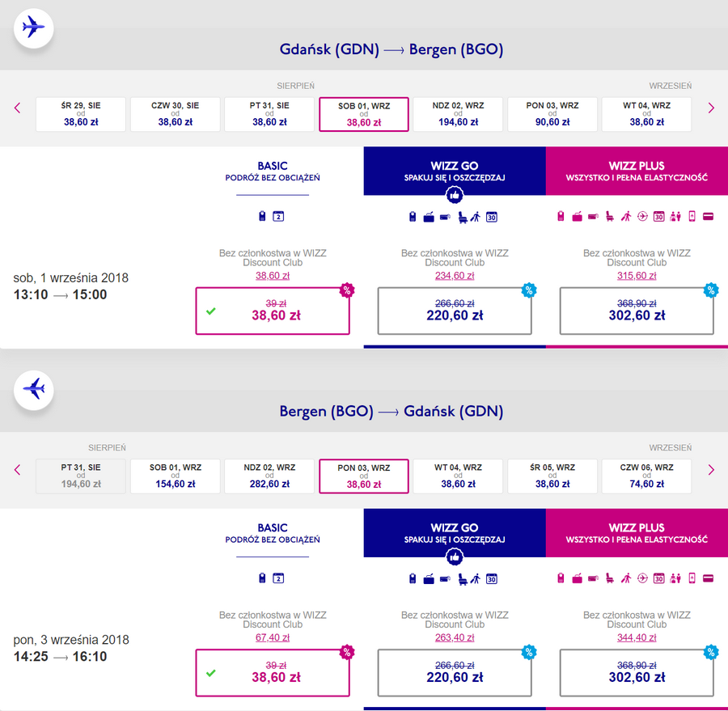Screen dimensions: 728x711
Task: Show later outbound dates with the right arrow
Action: click(711, 108)
